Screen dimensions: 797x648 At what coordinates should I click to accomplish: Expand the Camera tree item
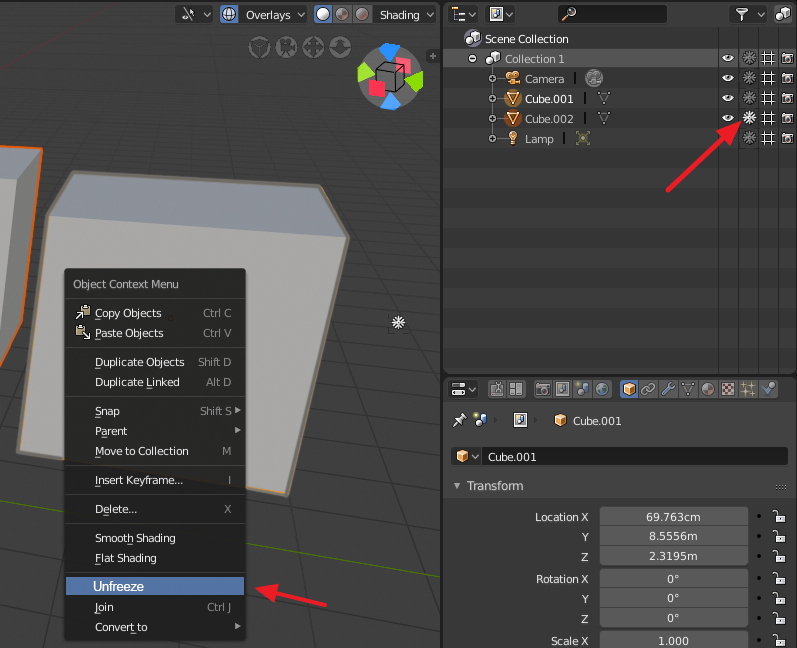coord(492,78)
